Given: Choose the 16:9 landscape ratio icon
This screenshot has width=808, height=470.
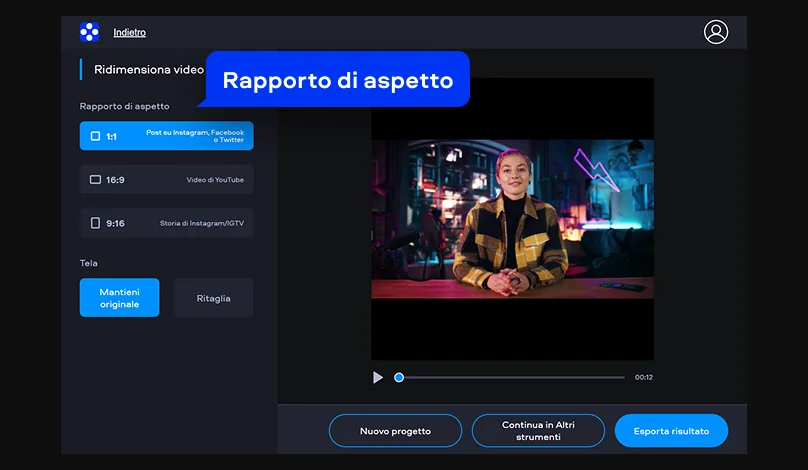Looking at the screenshot, I should tap(96, 180).
